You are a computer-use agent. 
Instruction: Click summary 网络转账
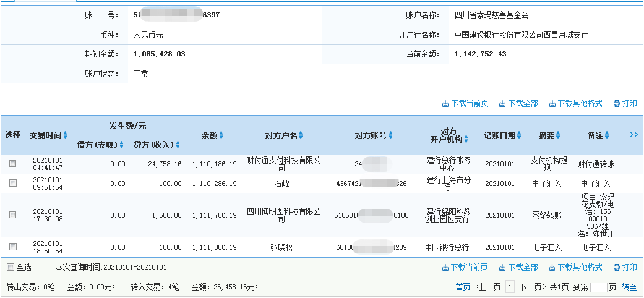(547, 215)
